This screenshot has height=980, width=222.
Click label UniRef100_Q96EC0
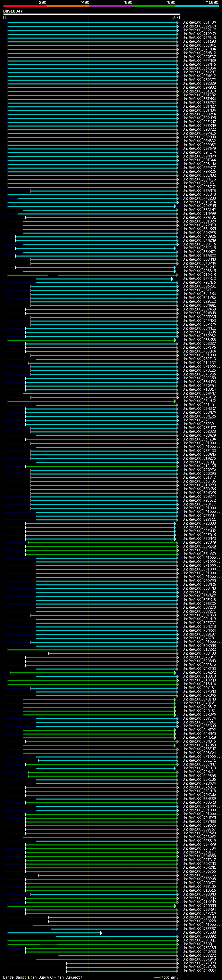click(199, 604)
